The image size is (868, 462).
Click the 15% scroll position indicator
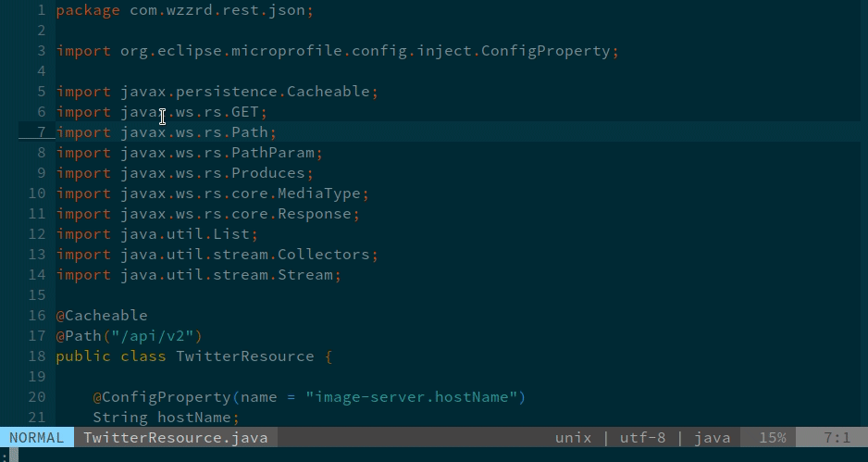pos(773,438)
